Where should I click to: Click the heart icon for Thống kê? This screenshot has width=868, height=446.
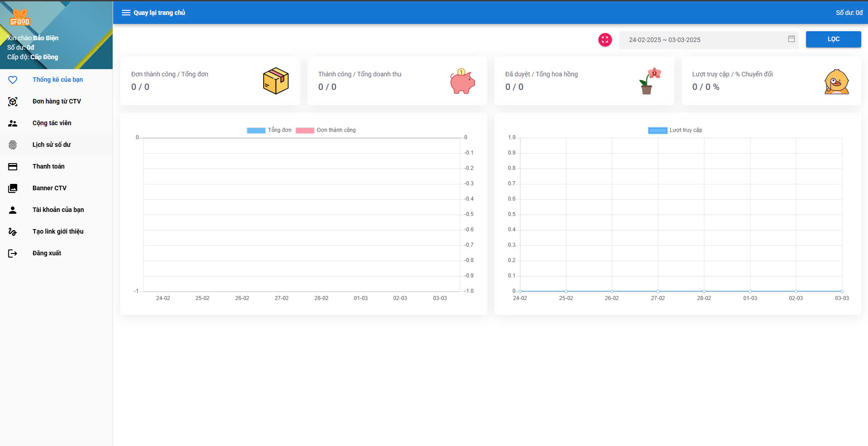13,80
